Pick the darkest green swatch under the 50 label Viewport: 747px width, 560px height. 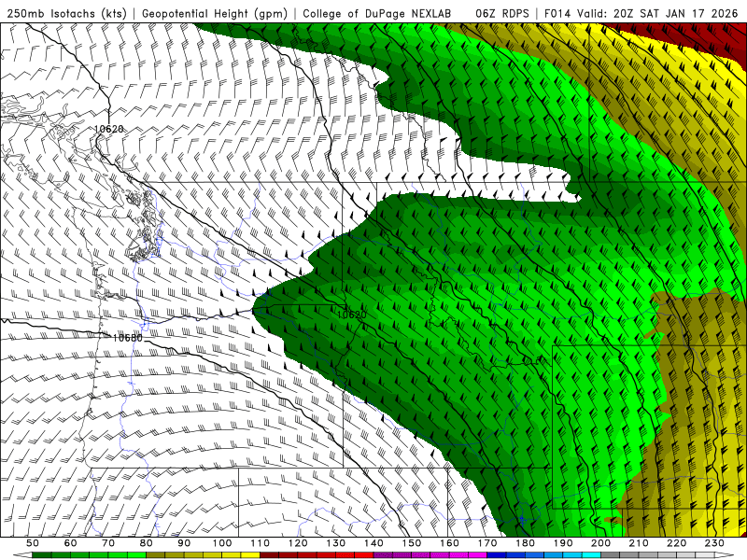pyautogui.click(x=42, y=555)
